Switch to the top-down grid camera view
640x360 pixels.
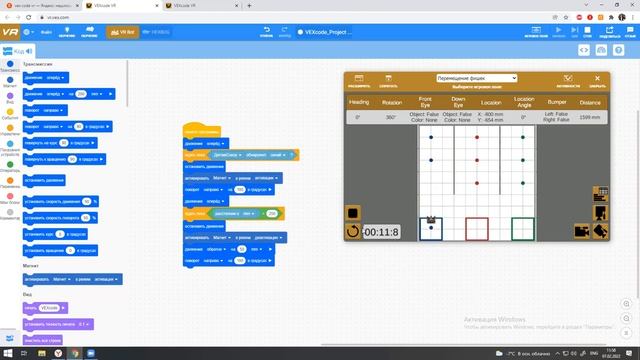tap(600, 194)
